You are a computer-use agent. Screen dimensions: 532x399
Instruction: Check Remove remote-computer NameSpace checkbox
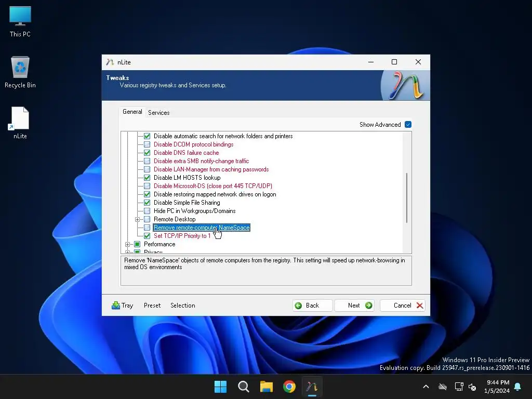click(147, 228)
